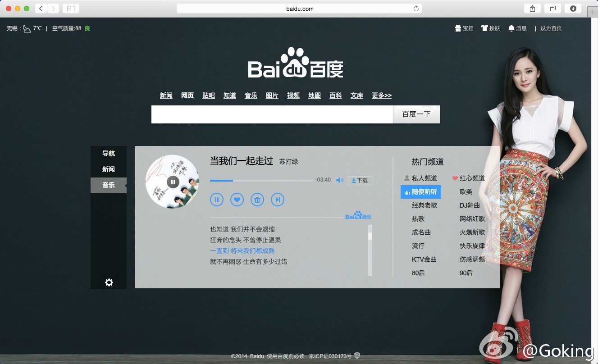This screenshot has width=598, height=364.
Task: Select the 网络红歌 channel
Action: point(472,219)
